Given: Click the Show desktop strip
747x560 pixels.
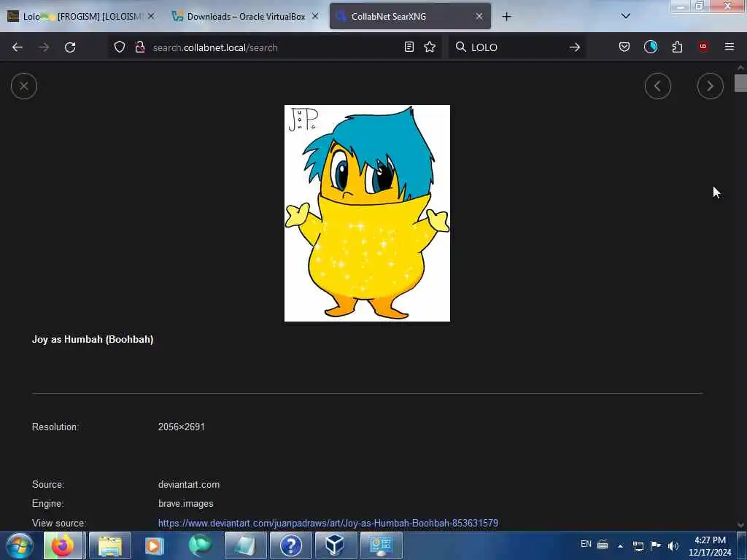Looking at the screenshot, I should (742, 545).
